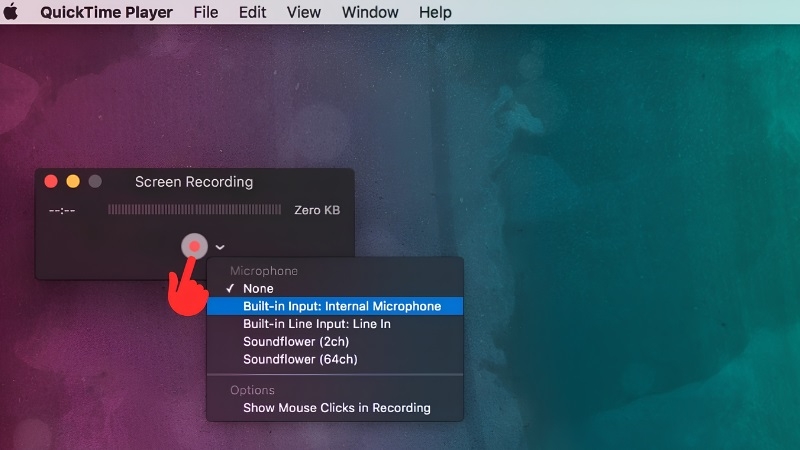Choose Built-in Line Input: Line In
Viewport: 800px width, 450px height.
click(x=335, y=324)
